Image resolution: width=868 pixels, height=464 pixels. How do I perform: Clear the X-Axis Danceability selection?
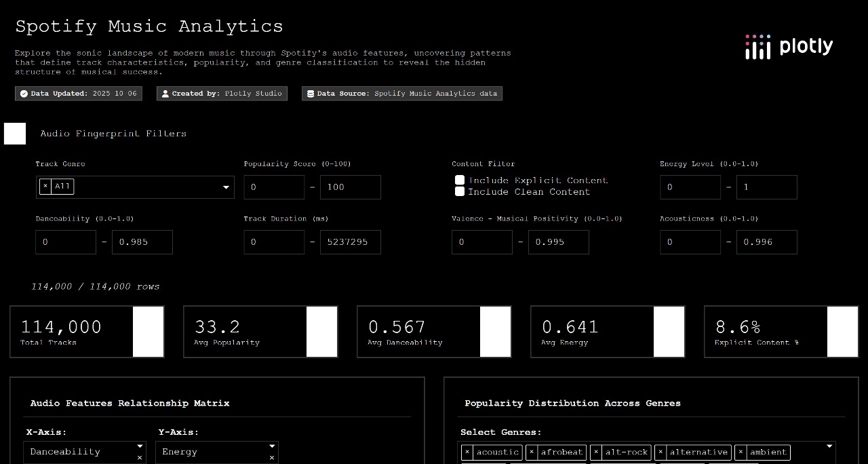[140, 458]
